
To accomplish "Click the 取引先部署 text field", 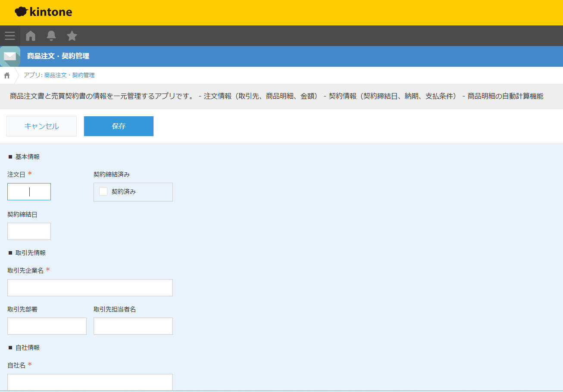I will click(47, 326).
